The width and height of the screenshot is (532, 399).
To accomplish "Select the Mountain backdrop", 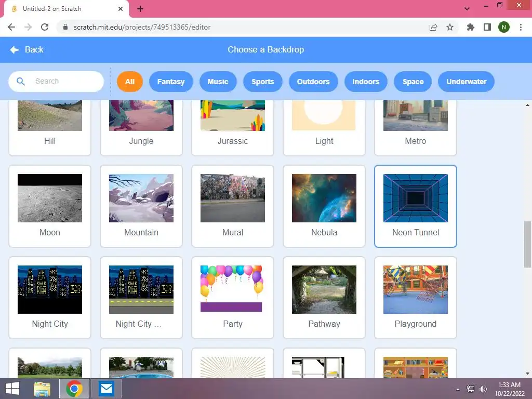I will tap(141, 206).
